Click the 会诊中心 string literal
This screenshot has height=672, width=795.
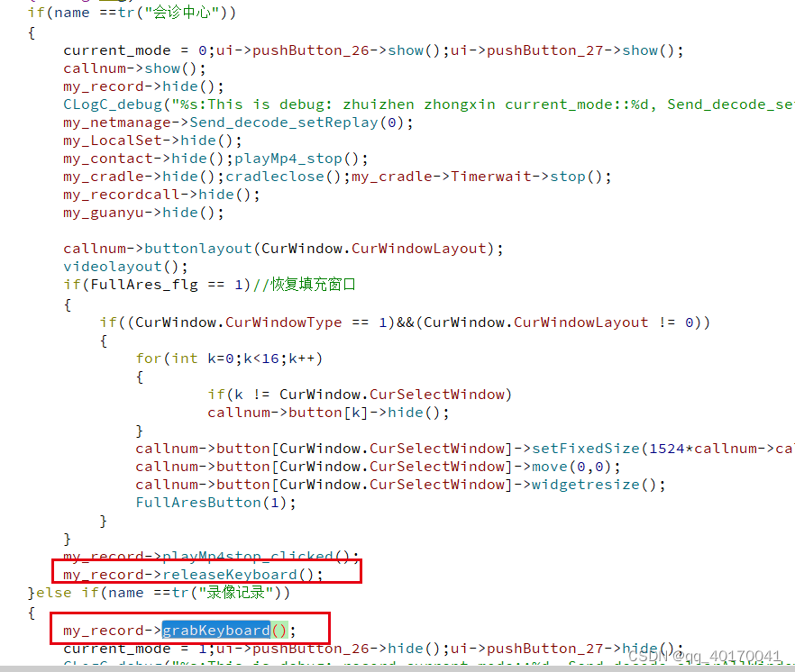(x=182, y=13)
